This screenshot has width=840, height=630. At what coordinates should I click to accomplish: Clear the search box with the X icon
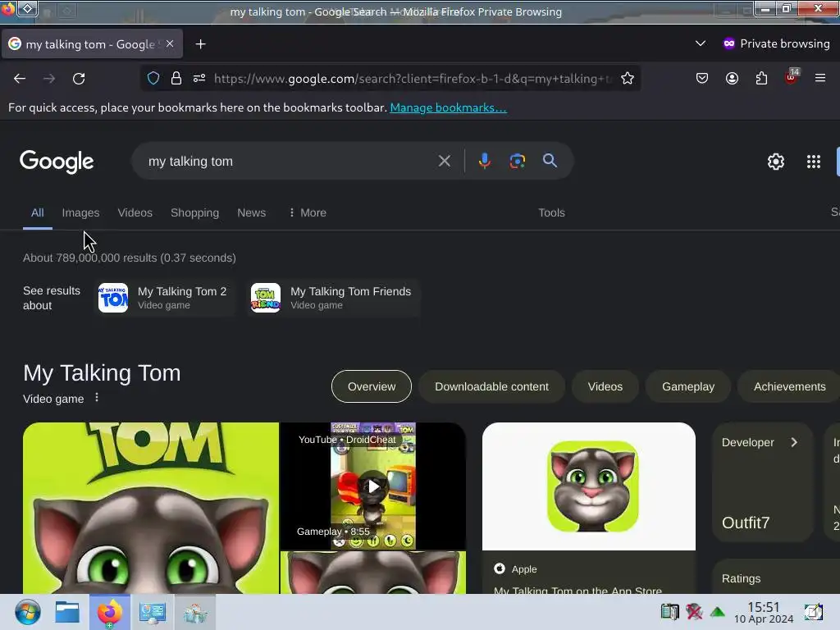[444, 161]
